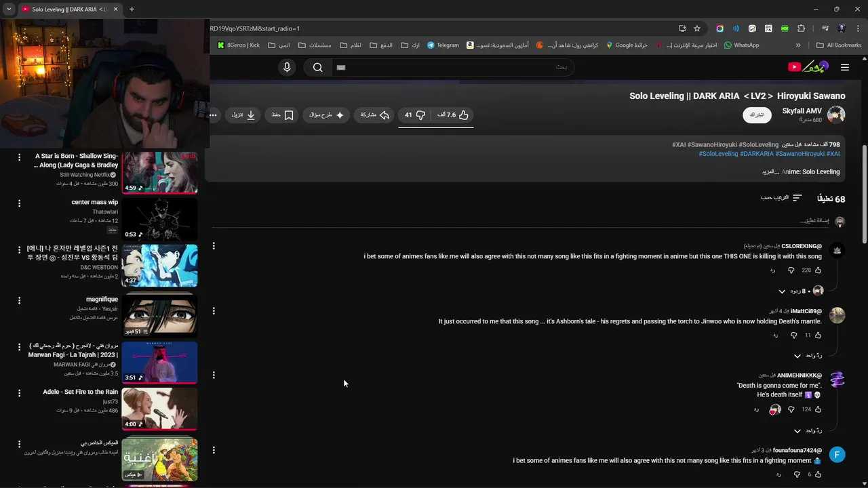Open the 8Genzo | Kick bookmark
This screenshot has width=868, height=488.
pyautogui.click(x=239, y=45)
